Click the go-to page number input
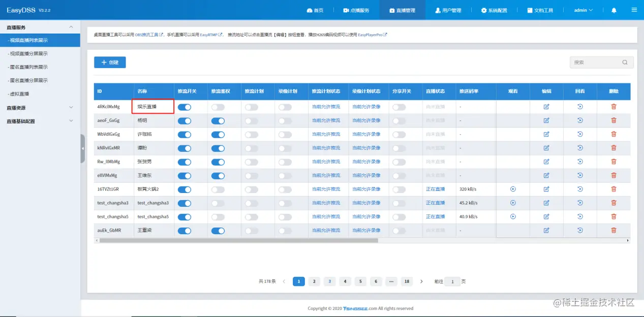Viewport: 644px width, 317px height. 452,281
